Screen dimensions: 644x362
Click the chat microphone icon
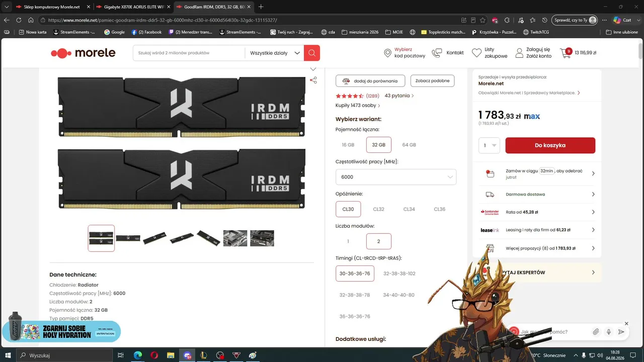click(x=609, y=332)
